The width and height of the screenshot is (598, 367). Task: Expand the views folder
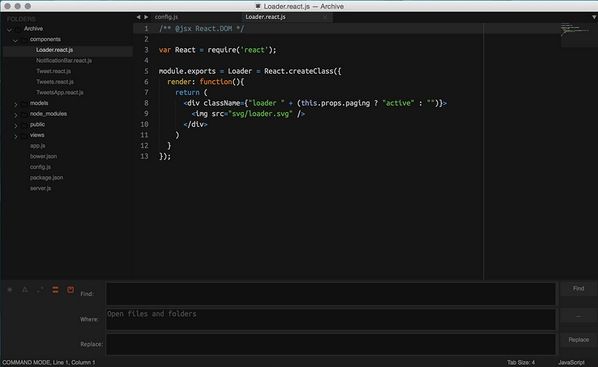click(16, 136)
